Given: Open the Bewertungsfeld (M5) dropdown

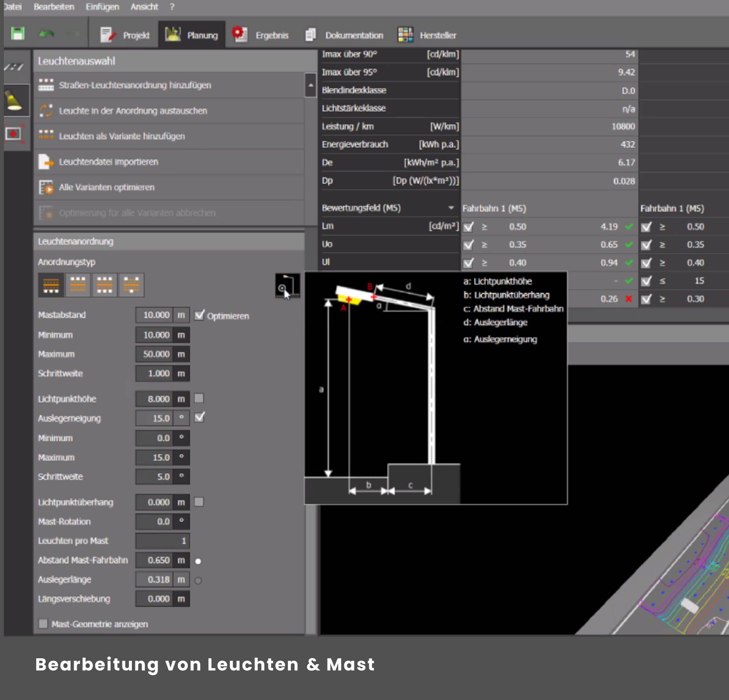Looking at the screenshot, I should coord(451,208).
